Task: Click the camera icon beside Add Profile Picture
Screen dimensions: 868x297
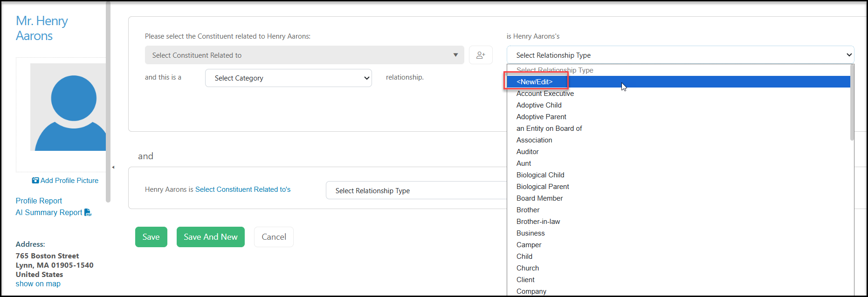Action: [35, 181]
